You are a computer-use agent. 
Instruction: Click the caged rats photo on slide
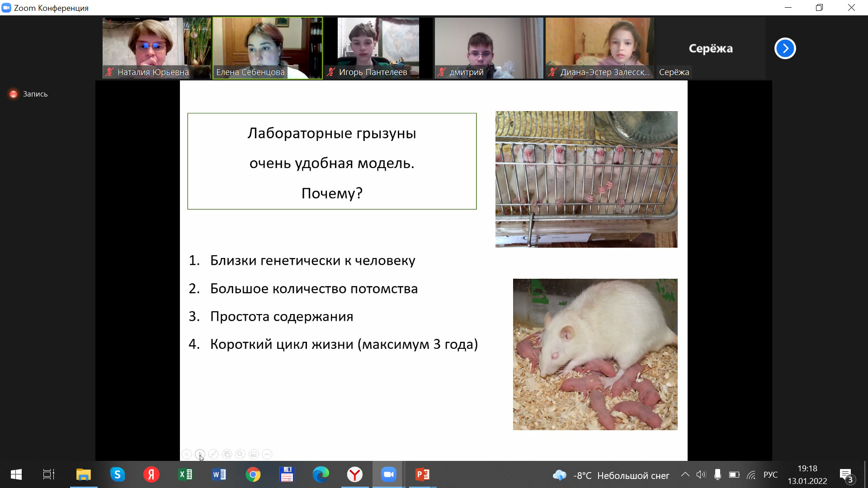(586, 179)
